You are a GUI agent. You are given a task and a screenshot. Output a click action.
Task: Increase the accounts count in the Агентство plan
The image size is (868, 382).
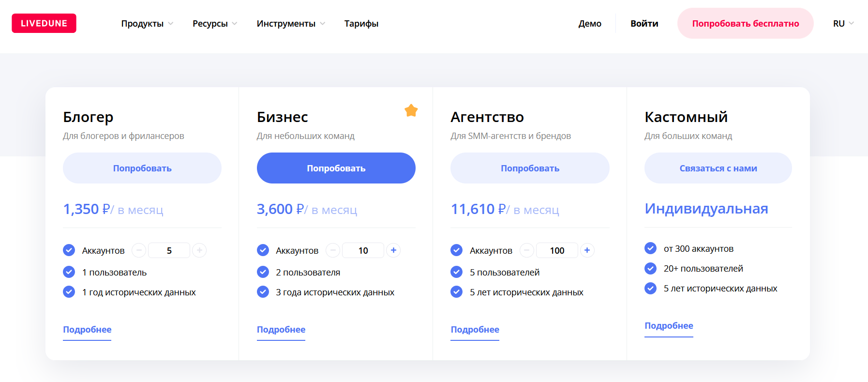pyautogui.click(x=587, y=250)
